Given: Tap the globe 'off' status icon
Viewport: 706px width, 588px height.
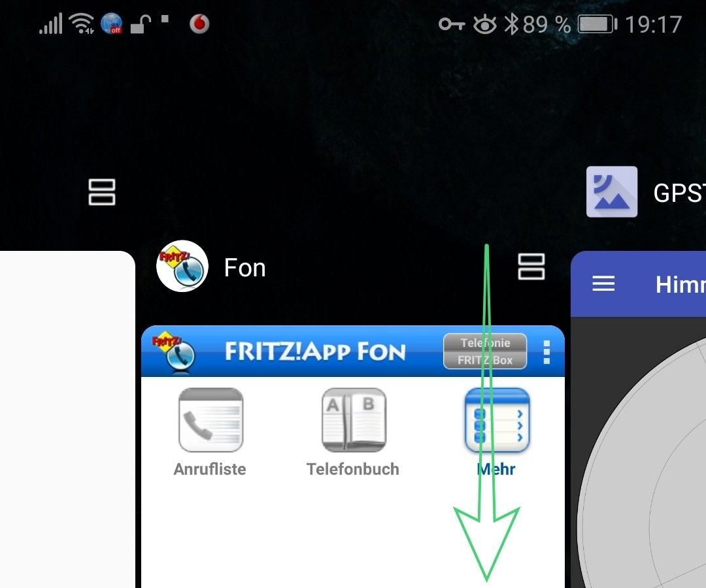Looking at the screenshot, I should point(112,24).
